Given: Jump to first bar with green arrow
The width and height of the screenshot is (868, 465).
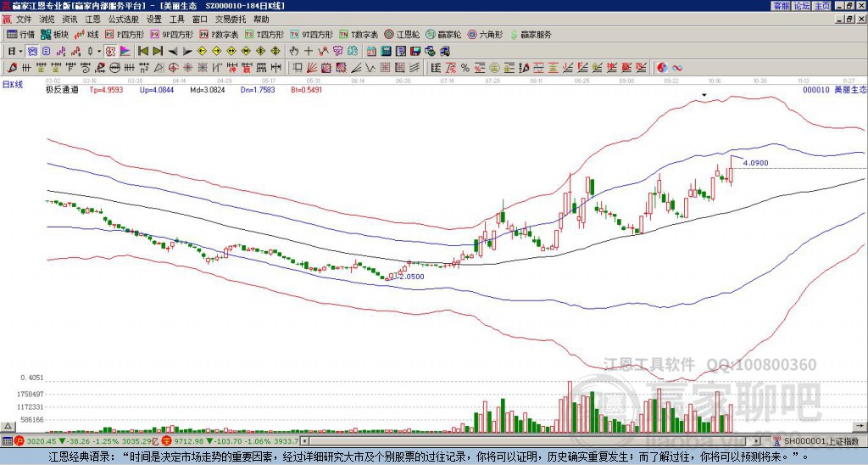Looking at the screenshot, I should click(x=142, y=51).
